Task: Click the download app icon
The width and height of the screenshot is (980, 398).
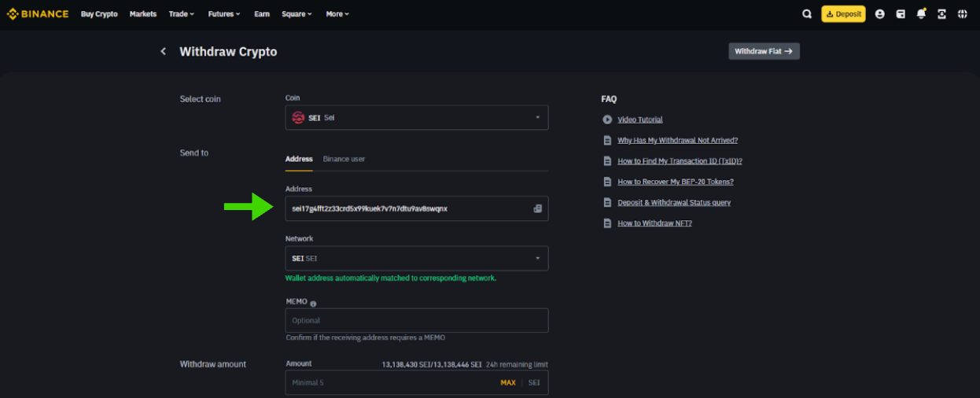Action: click(941, 14)
